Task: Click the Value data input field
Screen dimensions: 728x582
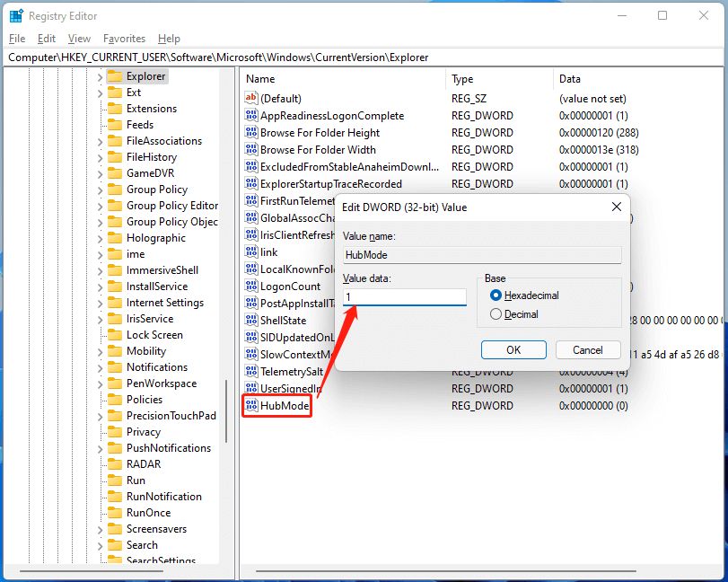Action: 404,297
